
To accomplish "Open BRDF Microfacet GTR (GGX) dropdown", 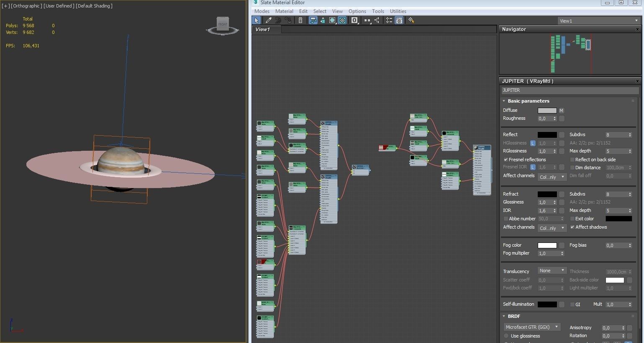I will tap(532, 327).
